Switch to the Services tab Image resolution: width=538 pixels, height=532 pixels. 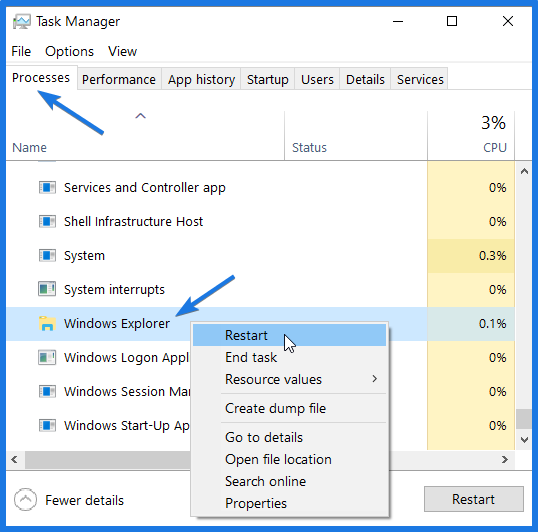click(420, 80)
